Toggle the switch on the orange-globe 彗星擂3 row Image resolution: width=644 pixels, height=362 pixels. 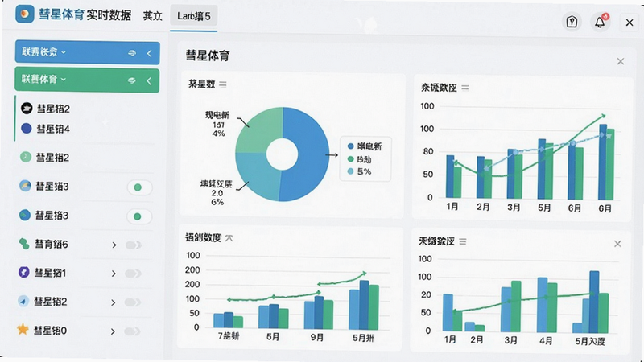pos(139,187)
